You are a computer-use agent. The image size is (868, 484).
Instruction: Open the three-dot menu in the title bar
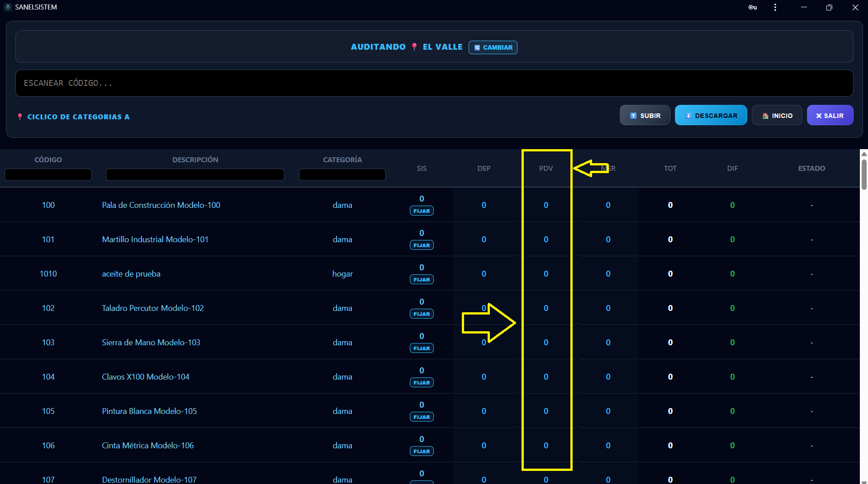(775, 7)
